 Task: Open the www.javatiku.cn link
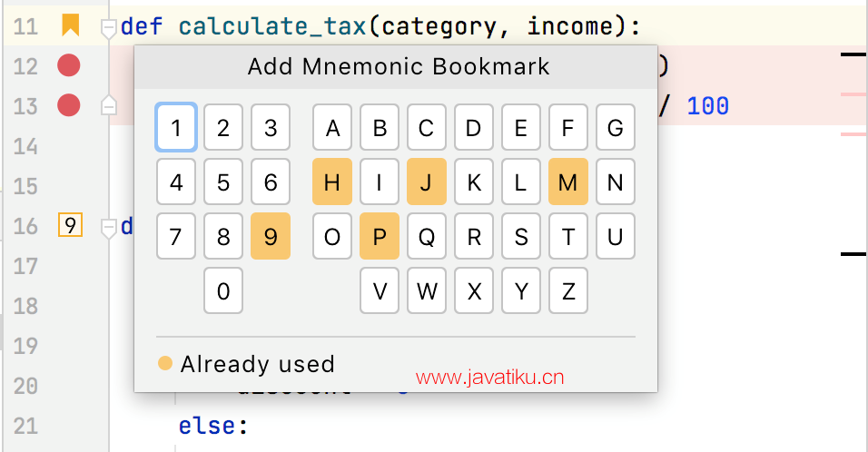coord(490,376)
